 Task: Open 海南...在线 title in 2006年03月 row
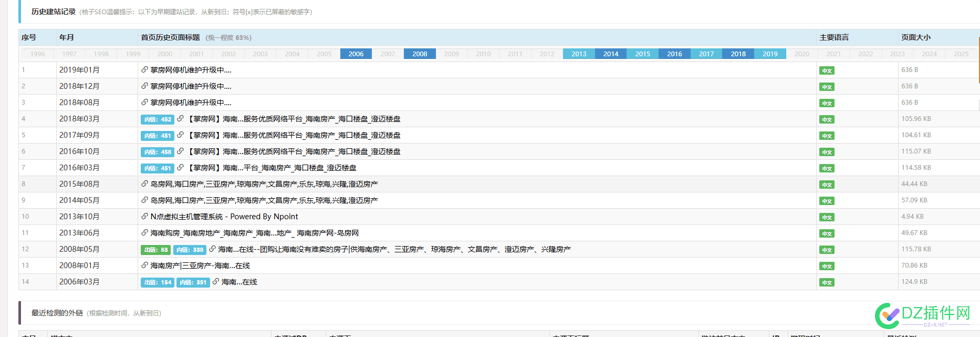click(x=239, y=282)
